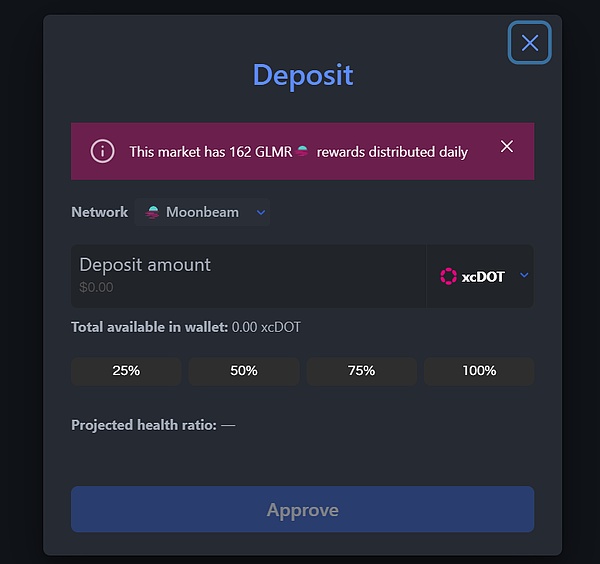Click the Moonbeam network name

click(x=202, y=212)
